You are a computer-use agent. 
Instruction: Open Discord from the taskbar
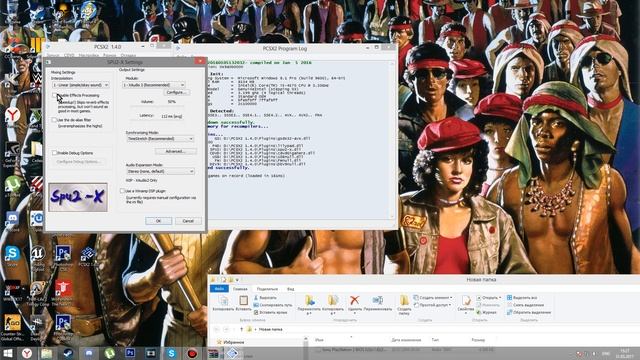pos(89,353)
